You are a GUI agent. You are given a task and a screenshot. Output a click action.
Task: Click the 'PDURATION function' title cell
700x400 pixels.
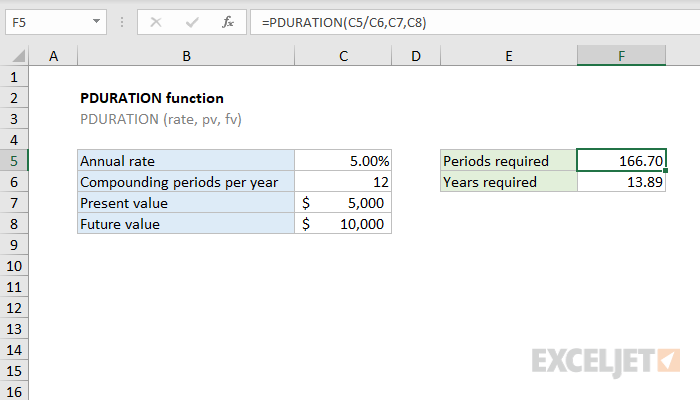tap(186, 98)
